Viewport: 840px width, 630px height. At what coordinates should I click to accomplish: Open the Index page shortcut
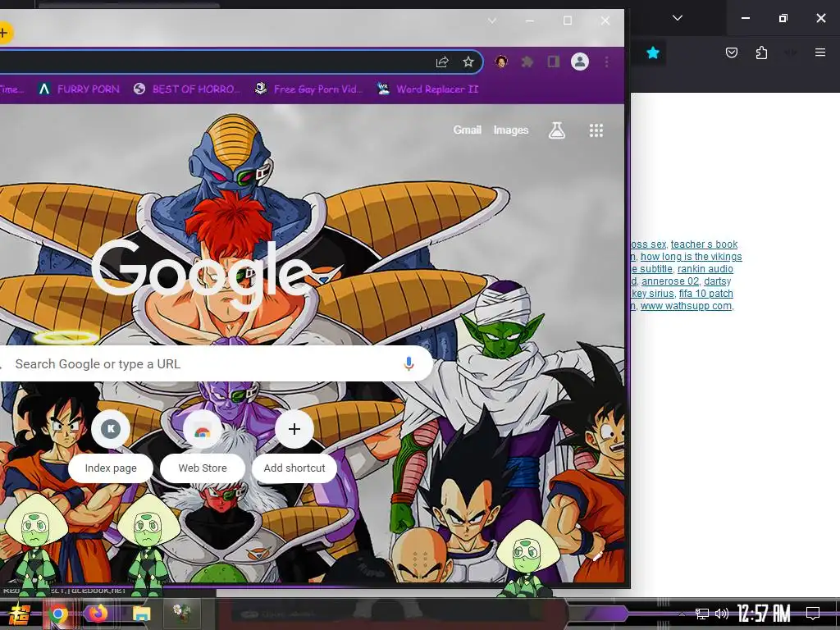pyautogui.click(x=111, y=447)
